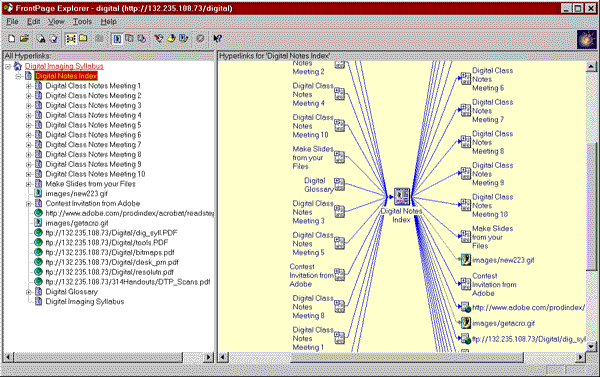Collapse the Digital Notes Index tree node
The height and width of the screenshot is (377, 600).
click(18, 76)
